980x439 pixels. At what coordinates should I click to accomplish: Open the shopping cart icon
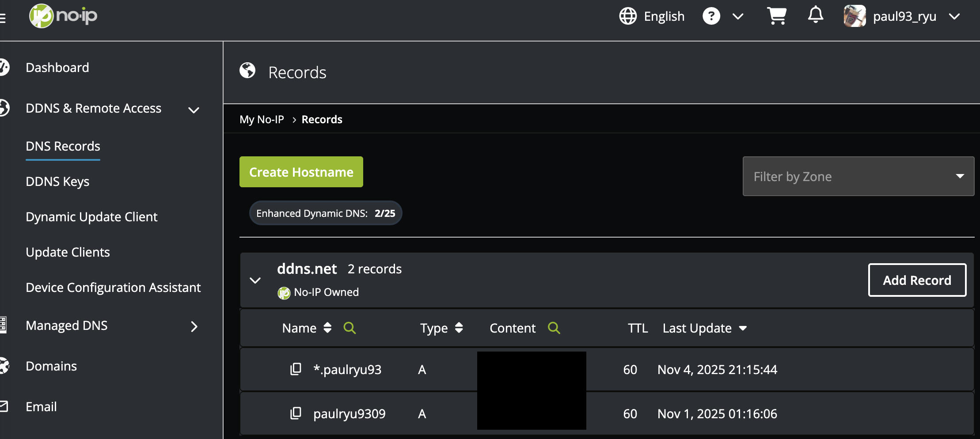click(776, 16)
